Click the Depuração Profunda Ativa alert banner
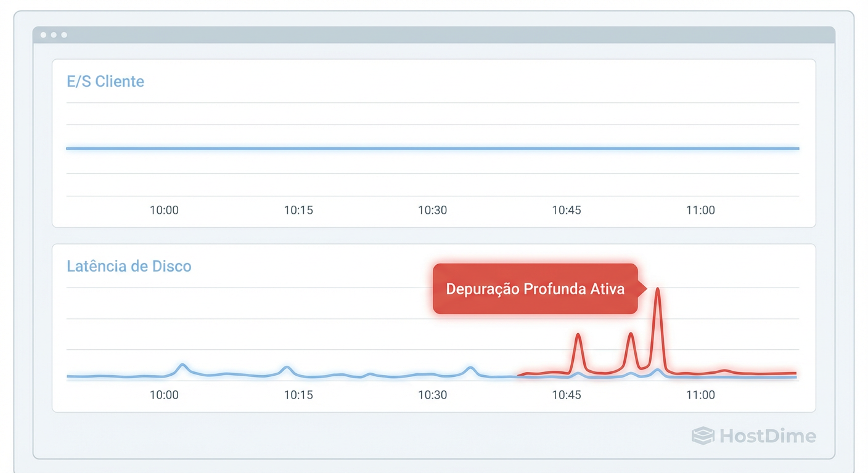868x473 pixels. pos(535,288)
